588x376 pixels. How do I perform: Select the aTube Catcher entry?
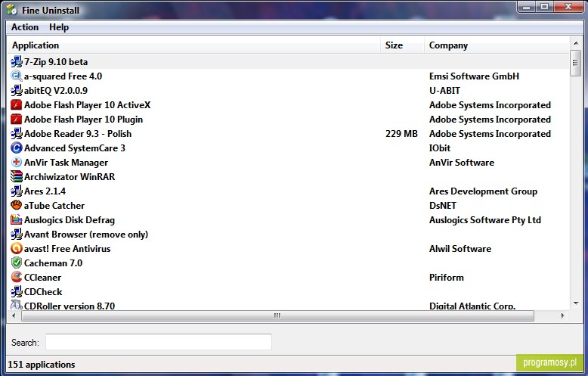tap(289, 205)
